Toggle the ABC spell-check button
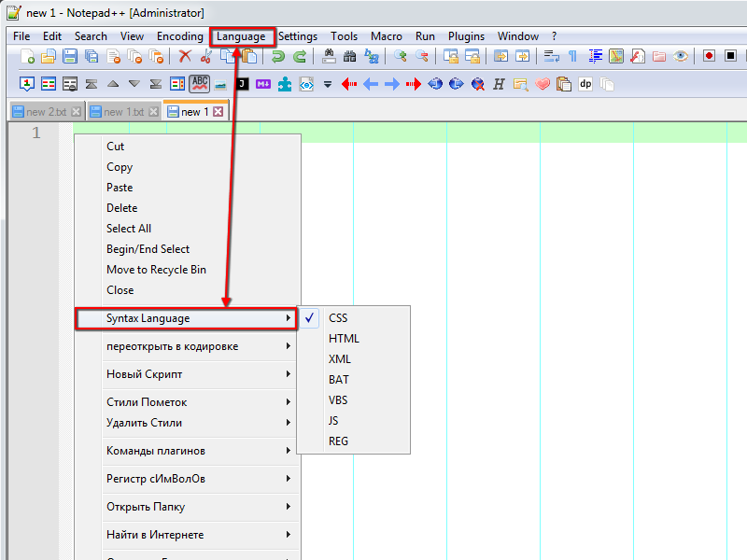 tap(199, 84)
